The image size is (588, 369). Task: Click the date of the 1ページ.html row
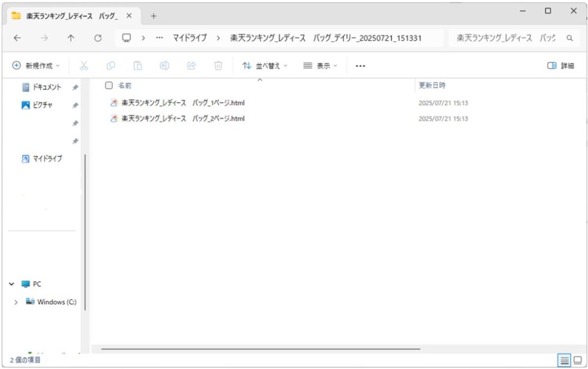click(443, 103)
